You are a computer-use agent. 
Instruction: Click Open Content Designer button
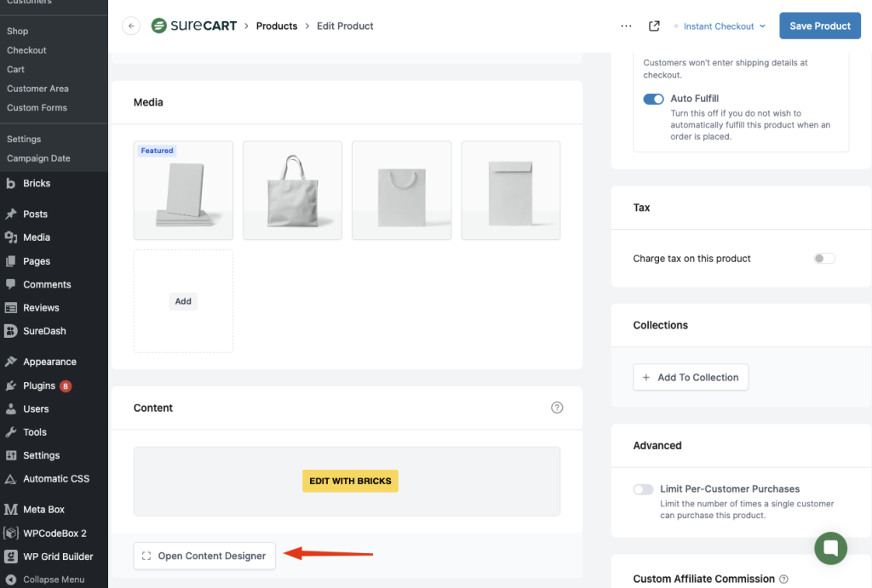click(x=204, y=556)
